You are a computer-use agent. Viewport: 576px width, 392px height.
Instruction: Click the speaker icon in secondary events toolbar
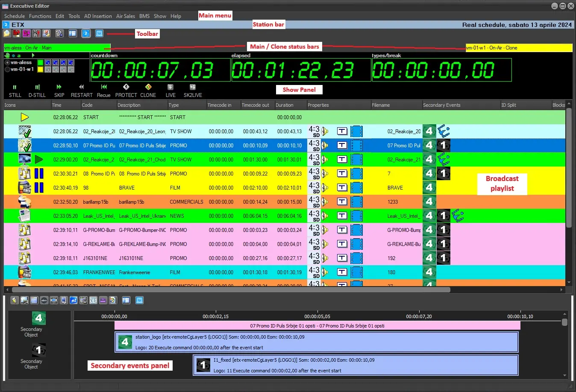click(15, 300)
